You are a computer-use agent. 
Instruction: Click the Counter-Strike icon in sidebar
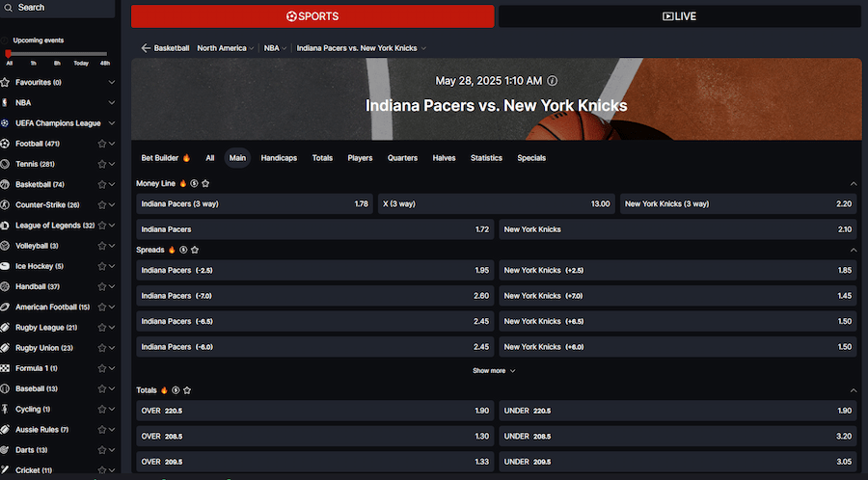pyautogui.click(x=5, y=205)
